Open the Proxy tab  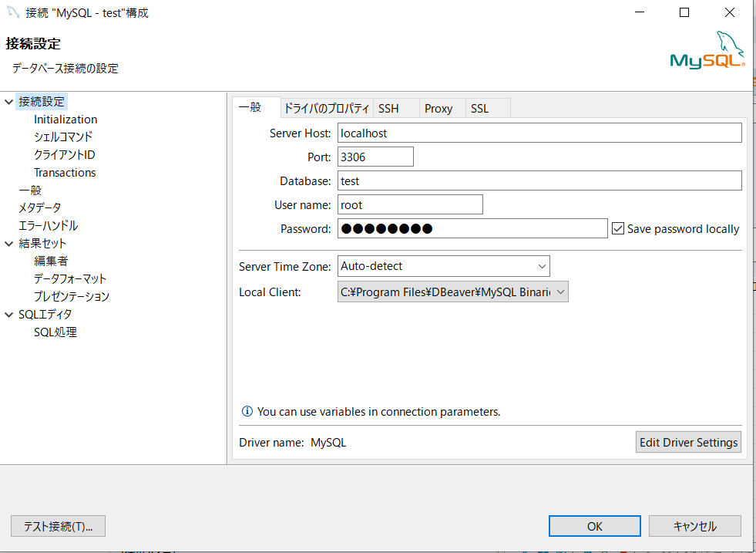point(442,108)
